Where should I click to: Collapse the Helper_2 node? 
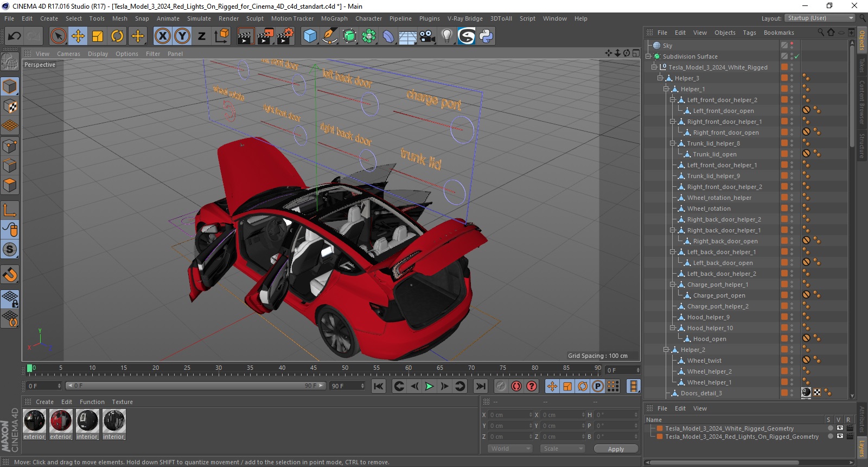point(666,350)
